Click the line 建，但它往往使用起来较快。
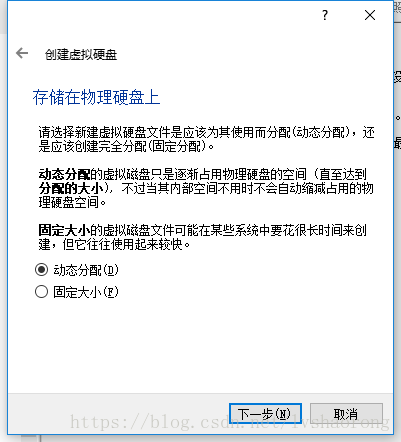The image size is (401, 442). (114, 244)
